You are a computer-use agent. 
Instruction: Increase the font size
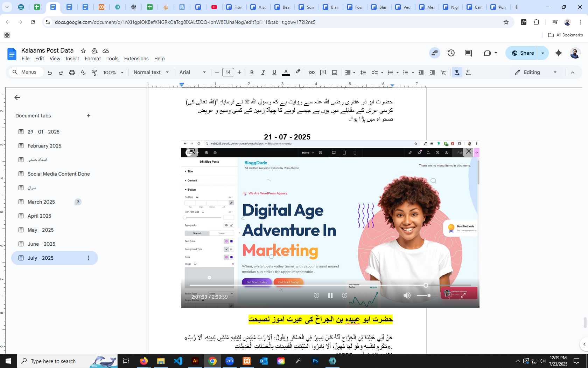tap(239, 73)
